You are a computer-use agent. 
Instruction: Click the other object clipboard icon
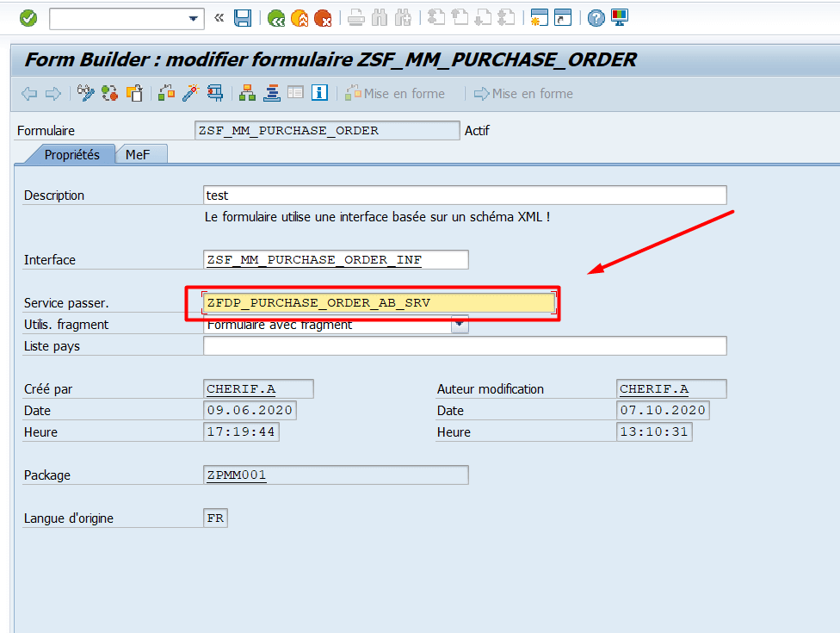[x=134, y=93]
